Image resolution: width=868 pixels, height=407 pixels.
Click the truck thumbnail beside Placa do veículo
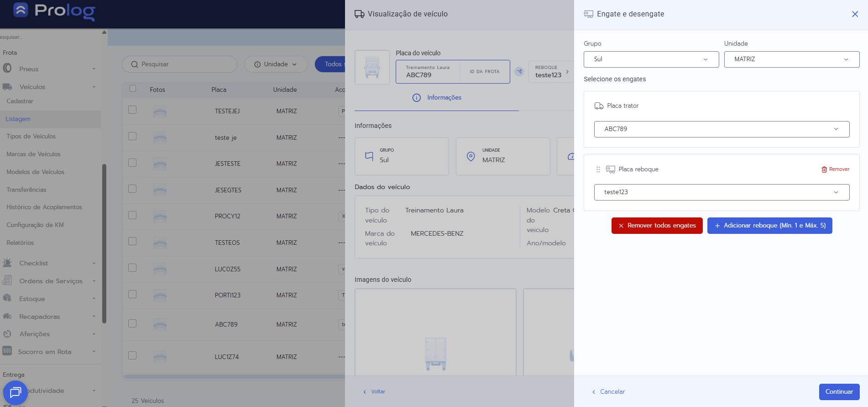pos(372,67)
